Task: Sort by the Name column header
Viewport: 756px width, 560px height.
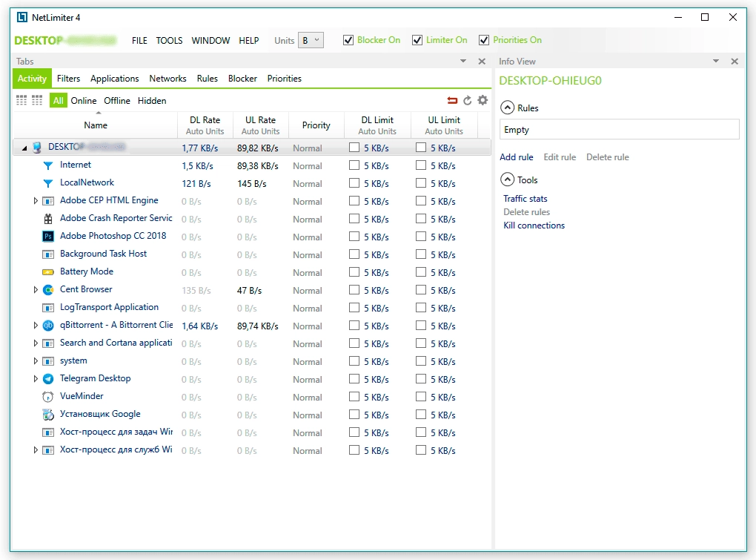Action: tap(96, 125)
